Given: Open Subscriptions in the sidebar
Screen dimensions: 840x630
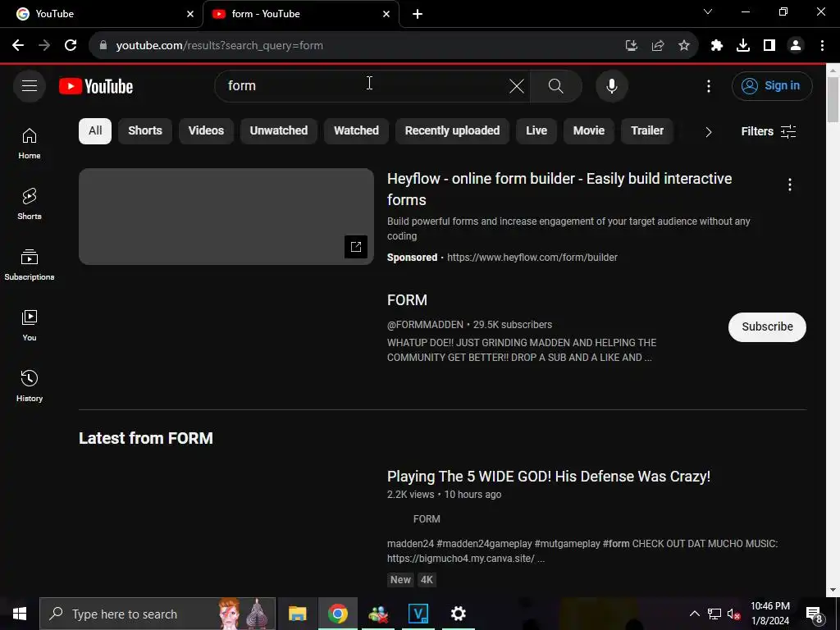Looking at the screenshot, I should click(x=30, y=264).
